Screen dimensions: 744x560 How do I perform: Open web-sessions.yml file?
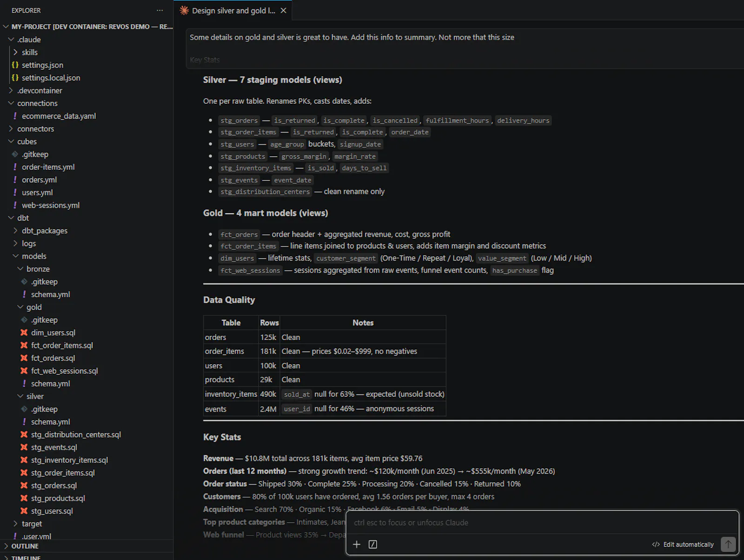(51, 205)
